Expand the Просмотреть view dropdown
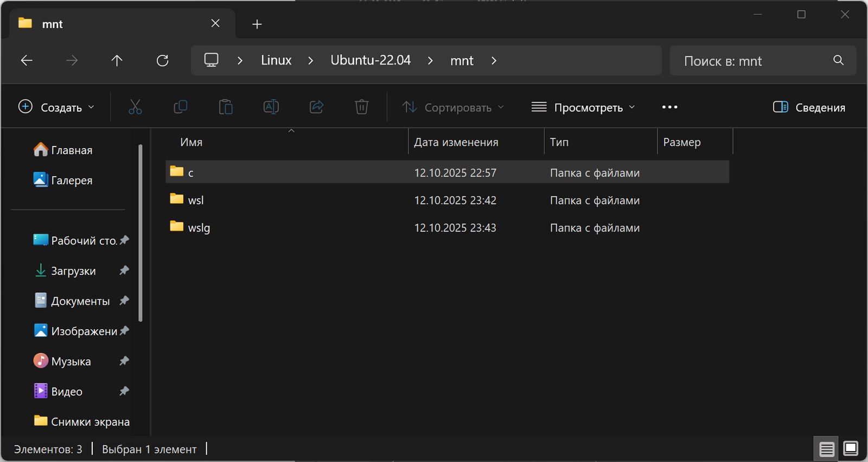This screenshot has height=462, width=868. coord(583,107)
